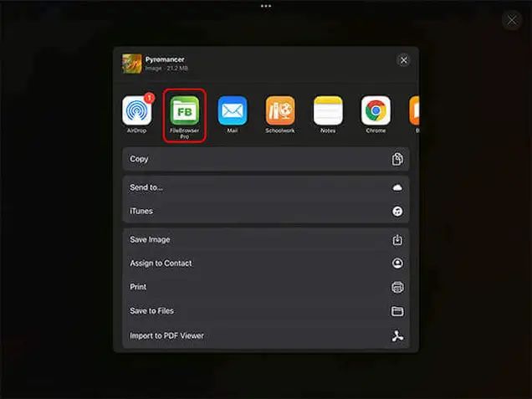Tap the three-dot multitasking indicator at top
Screen dimensions: 532x399
point(266,6)
